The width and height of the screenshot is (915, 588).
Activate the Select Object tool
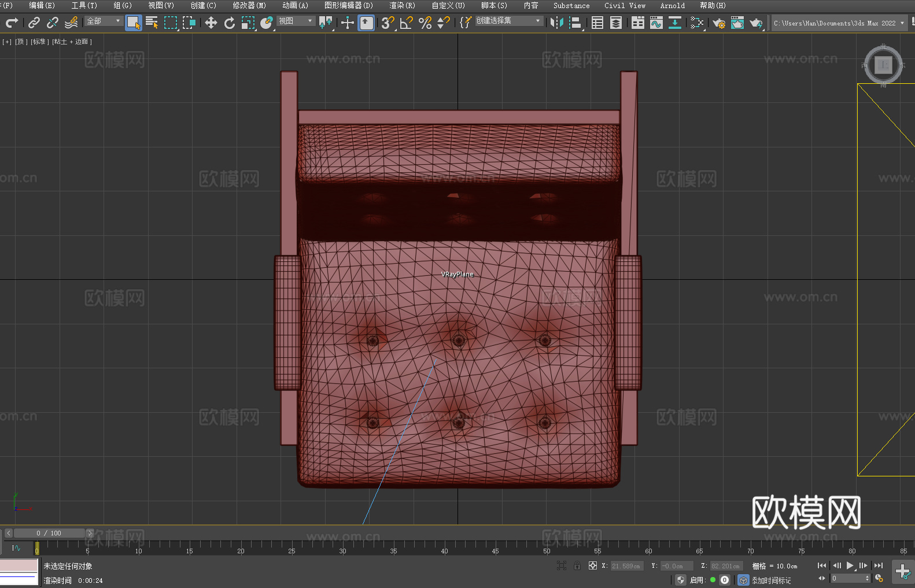coord(134,23)
